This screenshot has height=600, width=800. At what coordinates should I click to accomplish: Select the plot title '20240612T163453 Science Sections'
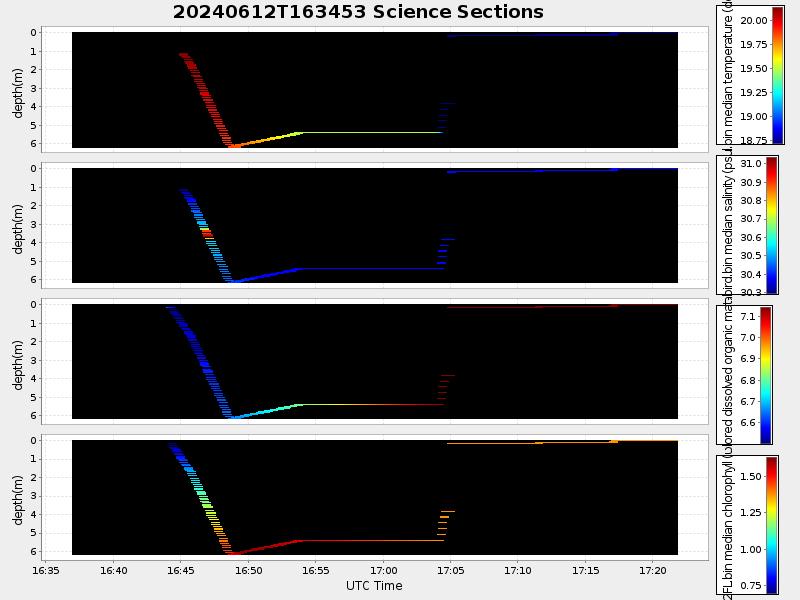click(x=358, y=12)
